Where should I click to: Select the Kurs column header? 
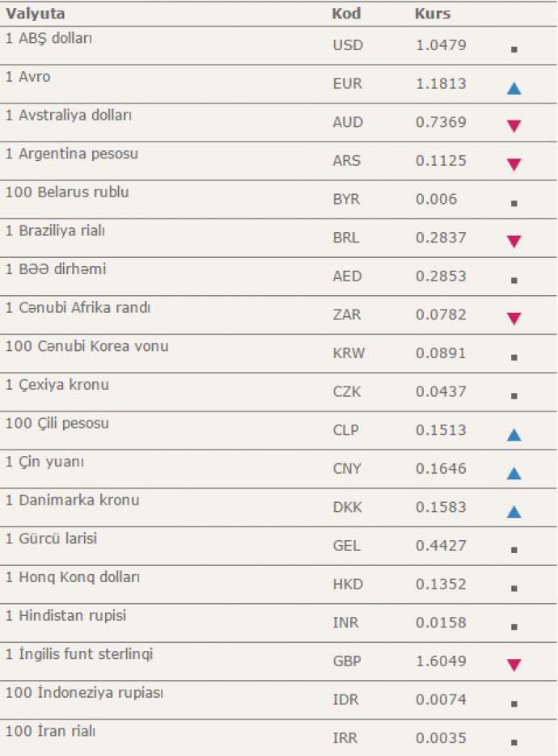(432, 14)
